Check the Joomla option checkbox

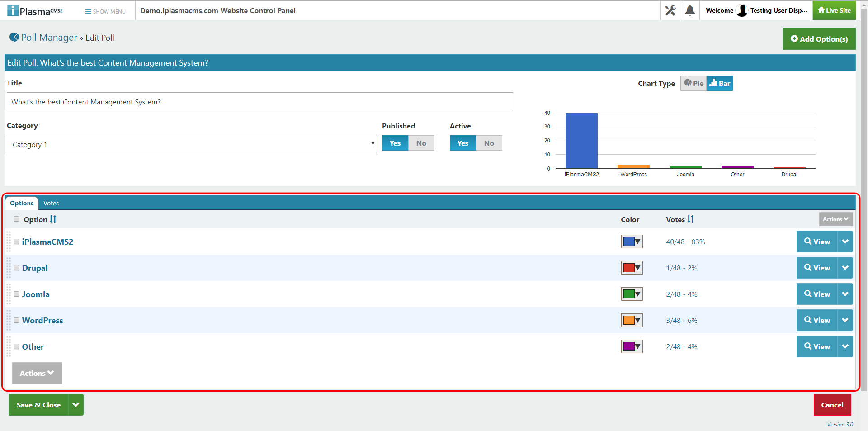tap(17, 294)
